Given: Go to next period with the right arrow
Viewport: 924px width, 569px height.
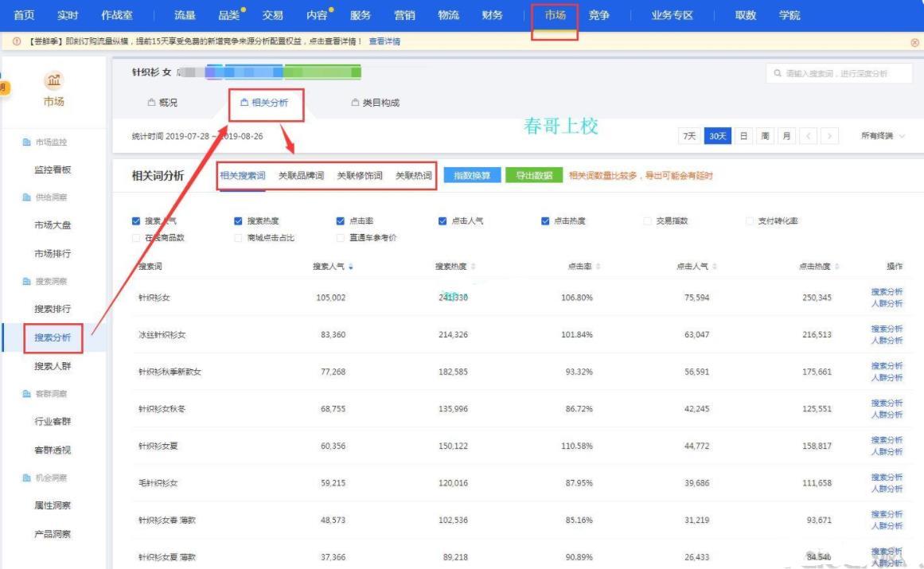Looking at the screenshot, I should pos(828,136).
